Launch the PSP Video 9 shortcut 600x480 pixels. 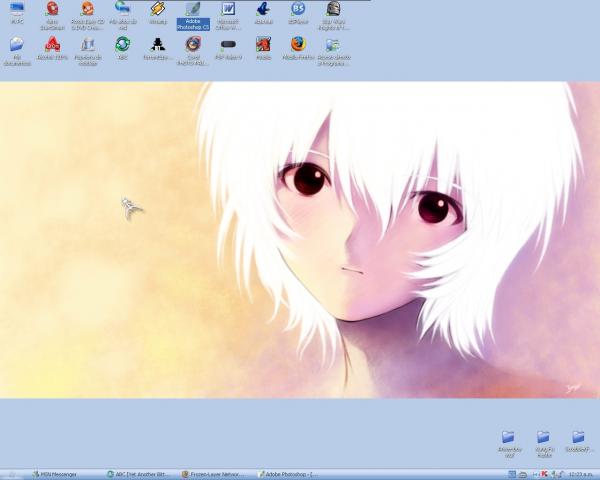228,49
